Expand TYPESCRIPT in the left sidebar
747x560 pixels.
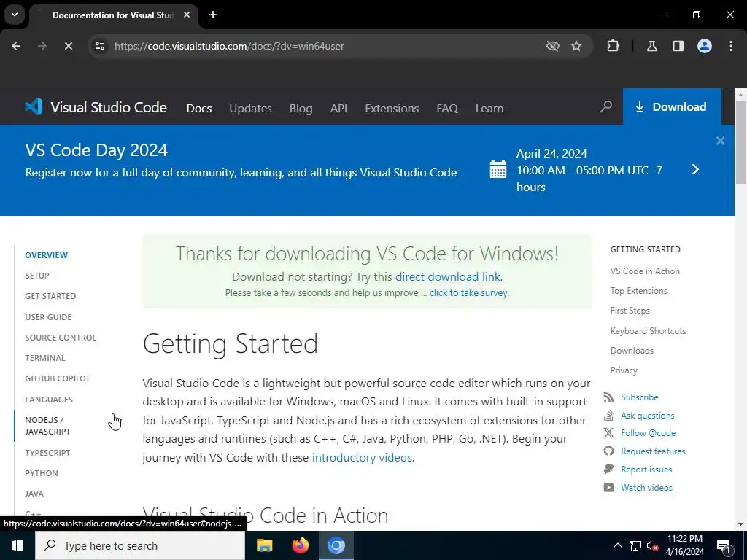coord(47,453)
